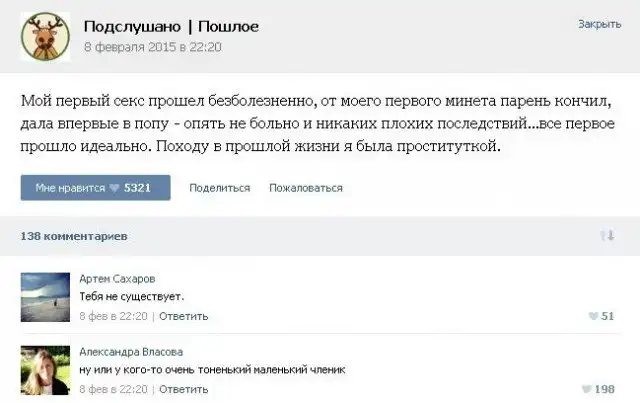Reply to Александра Власова's comment
Viewport: 640px width, 403px height.
[x=183, y=389]
